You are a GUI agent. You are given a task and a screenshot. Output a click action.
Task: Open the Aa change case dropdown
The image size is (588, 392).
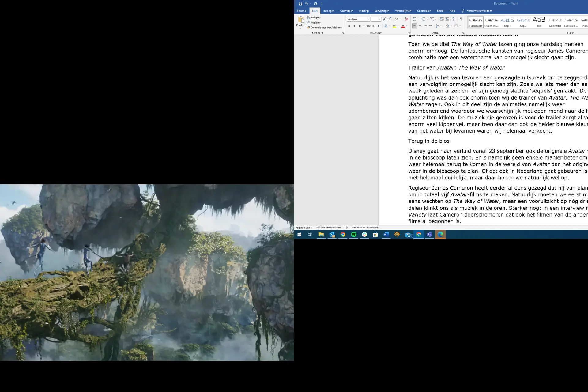(x=397, y=19)
